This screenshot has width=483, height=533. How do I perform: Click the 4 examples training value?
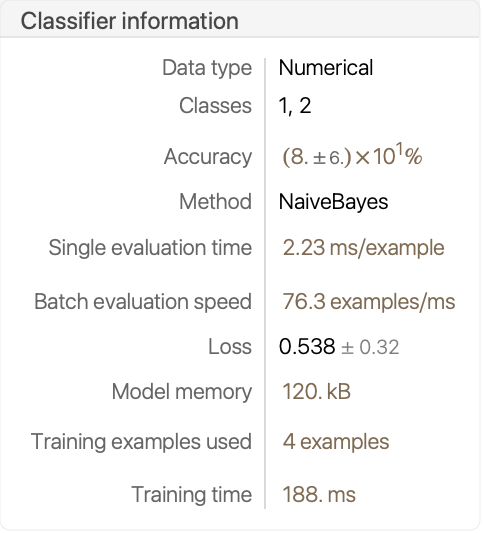pos(336,442)
